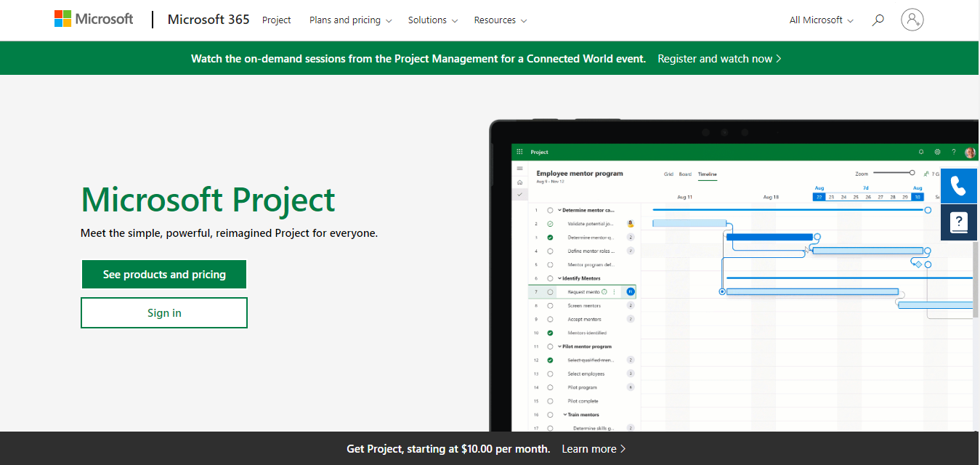
Task: Expand the Solutions menu
Action: (433, 20)
